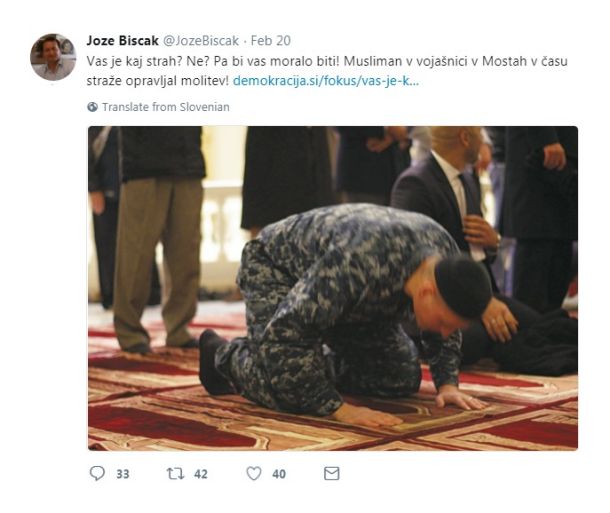The width and height of the screenshot is (610, 513).
Task: Open the retweet count showing 42
Action: click(201, 474)
